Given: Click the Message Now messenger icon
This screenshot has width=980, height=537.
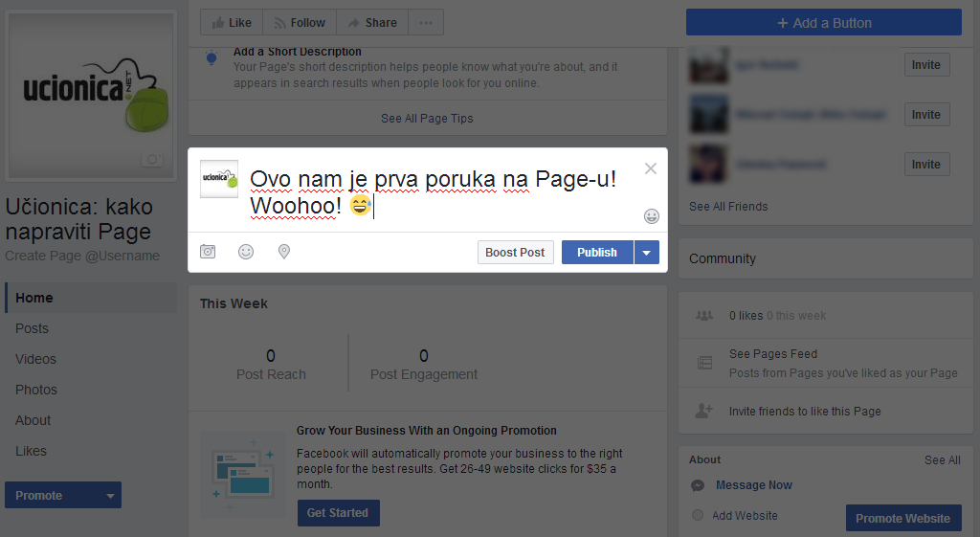Looking at the screenshot, I should coord(699,485).
